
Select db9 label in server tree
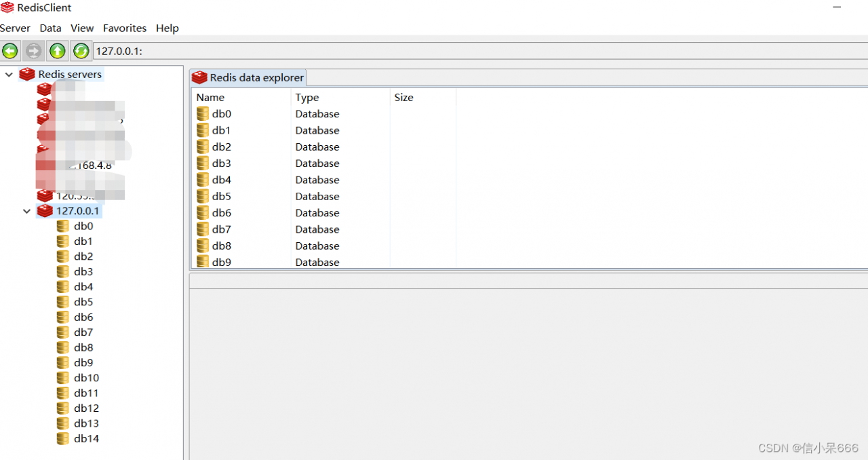coord(83,363)
